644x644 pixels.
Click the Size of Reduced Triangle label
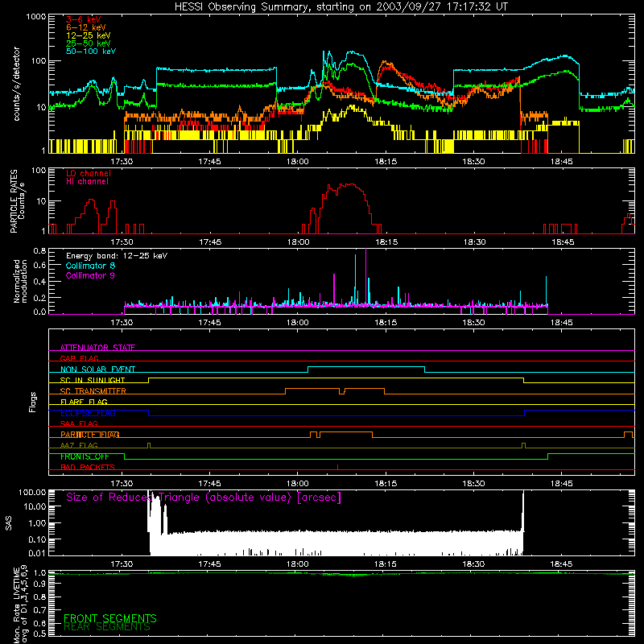[x=204, y=497]
